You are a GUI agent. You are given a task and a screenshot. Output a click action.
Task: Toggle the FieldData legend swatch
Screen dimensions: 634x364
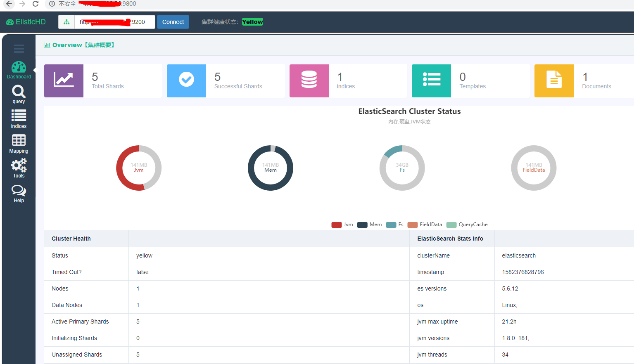pyautogui.click(x=413, y=225)
